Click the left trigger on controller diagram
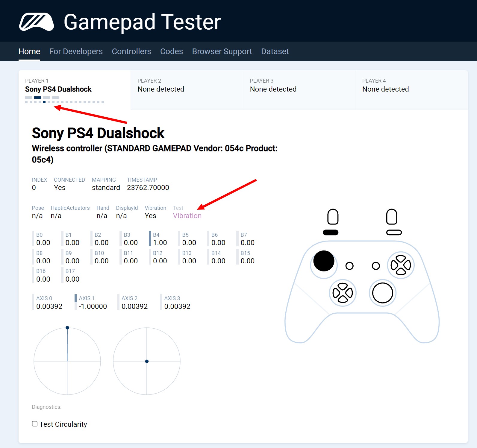 tap(333, 217)
